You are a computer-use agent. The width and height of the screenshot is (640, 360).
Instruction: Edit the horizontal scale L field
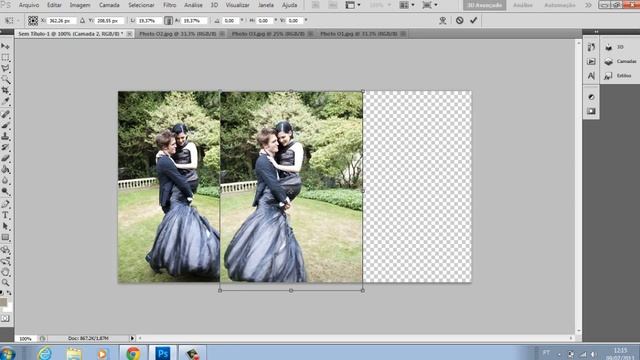149,20
